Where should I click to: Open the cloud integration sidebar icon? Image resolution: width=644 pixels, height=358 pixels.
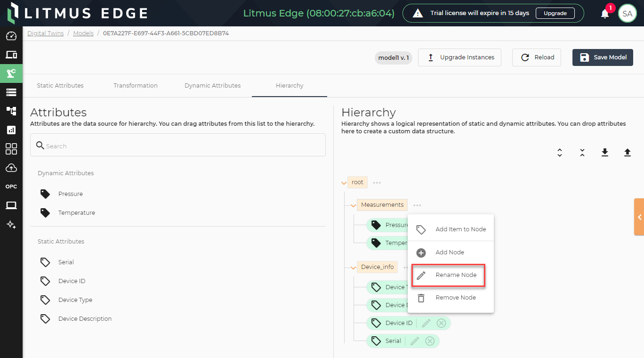click(11, 168)
